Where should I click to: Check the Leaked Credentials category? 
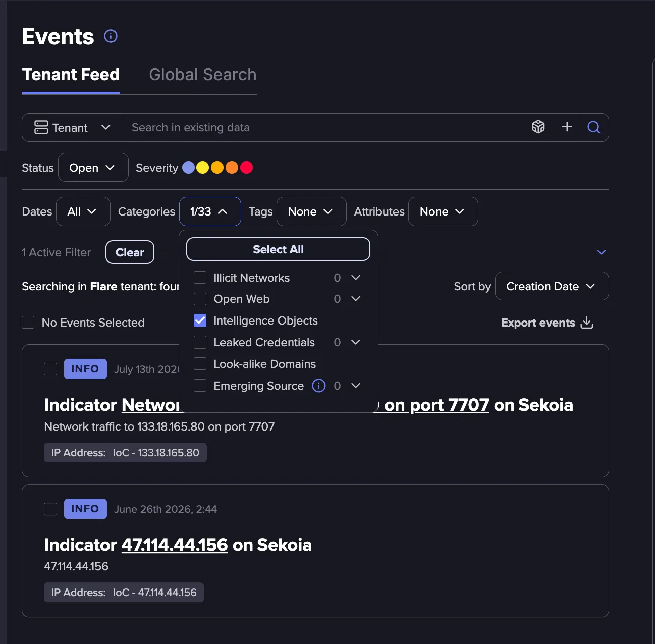(x=200, y=342)
